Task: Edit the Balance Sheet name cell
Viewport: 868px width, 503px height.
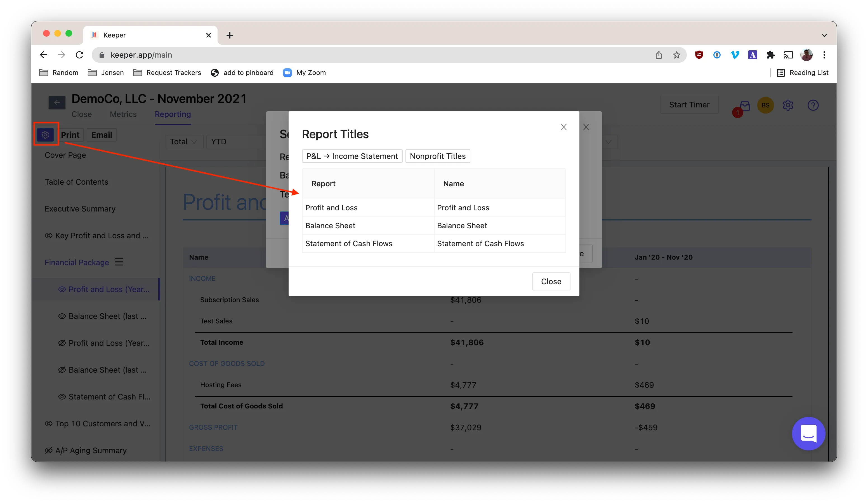Action: [x=499, y=226]
